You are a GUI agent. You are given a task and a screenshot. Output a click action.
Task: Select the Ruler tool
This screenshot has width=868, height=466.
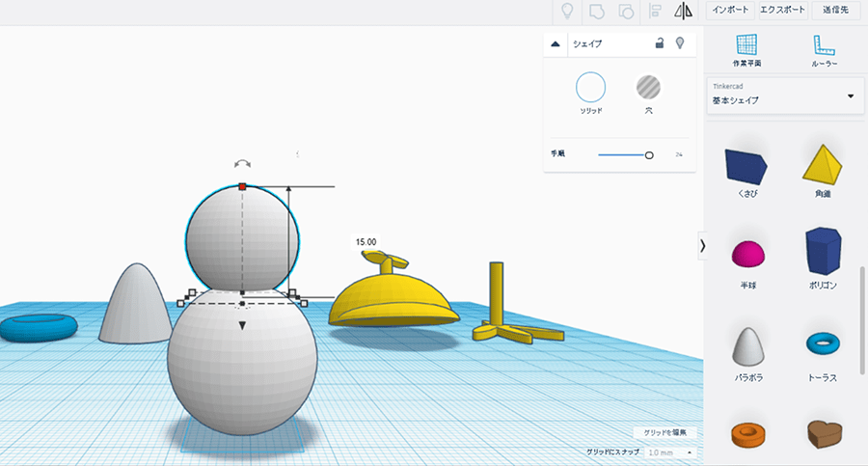pos(823,47)
